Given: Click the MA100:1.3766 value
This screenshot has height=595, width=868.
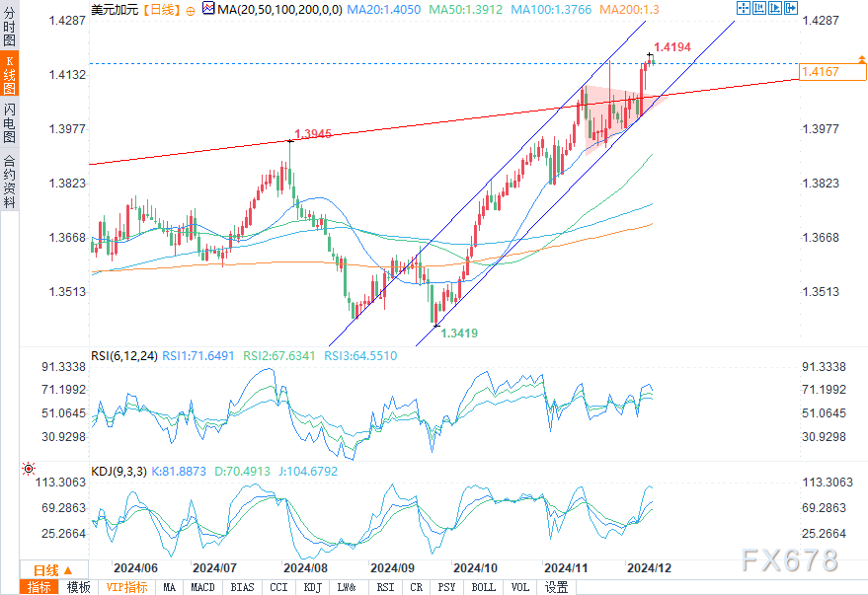Looking at the screenshot, I should click(x=551, y=10).
